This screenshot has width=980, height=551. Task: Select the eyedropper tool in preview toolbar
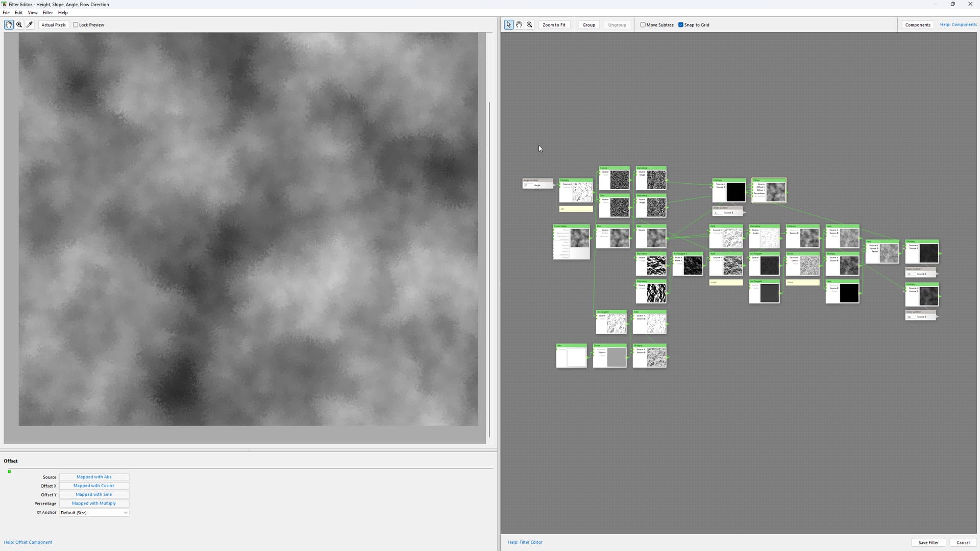coord(30,24)
